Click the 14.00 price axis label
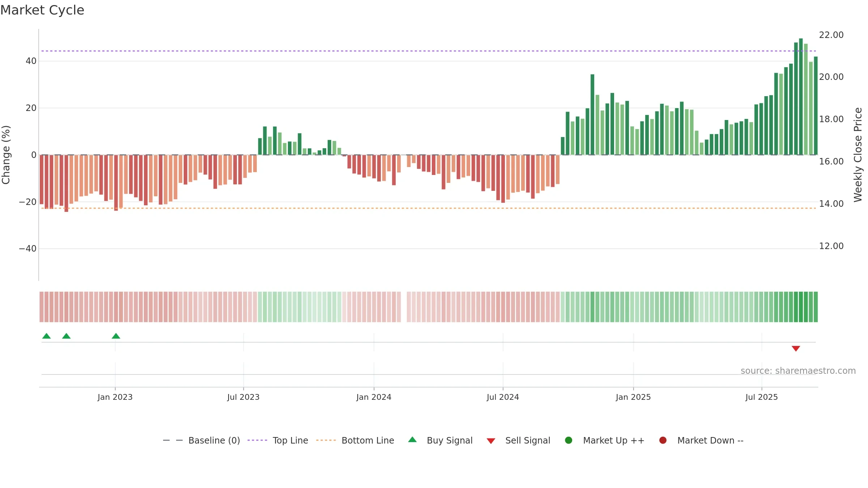Viewport: 868px width, 488px height. pyautogui.click(x=831, y=204)
